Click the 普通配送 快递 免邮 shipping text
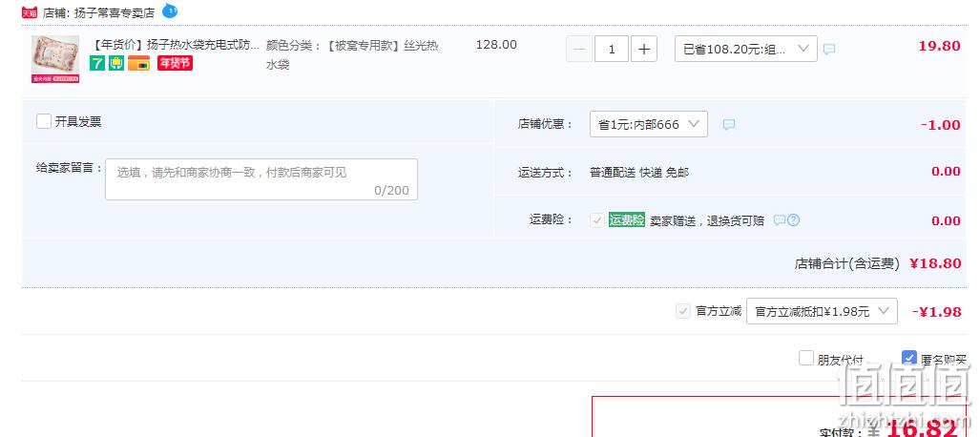 [x=638, y=173]
